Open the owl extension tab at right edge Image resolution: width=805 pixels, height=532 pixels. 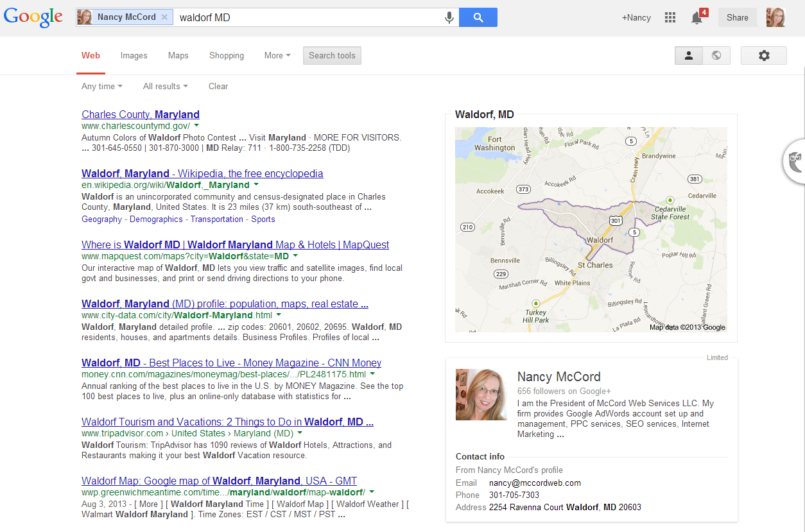coord(795,160)
